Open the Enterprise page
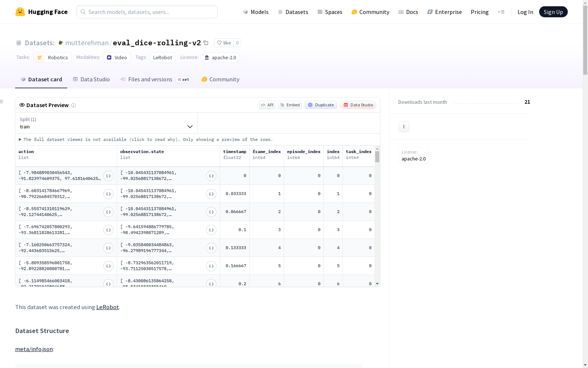The width and height of the screenshot is (588, 368). pos(444,12)
